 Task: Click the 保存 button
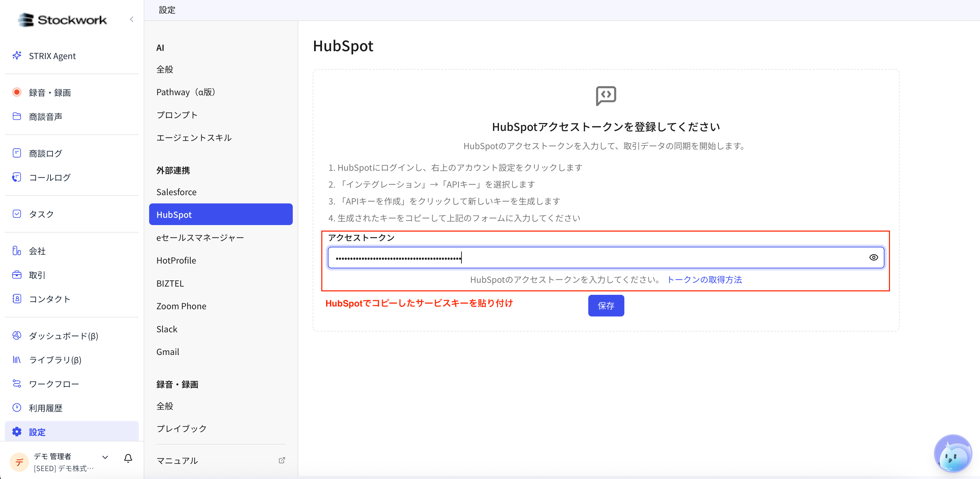point(606,305)
